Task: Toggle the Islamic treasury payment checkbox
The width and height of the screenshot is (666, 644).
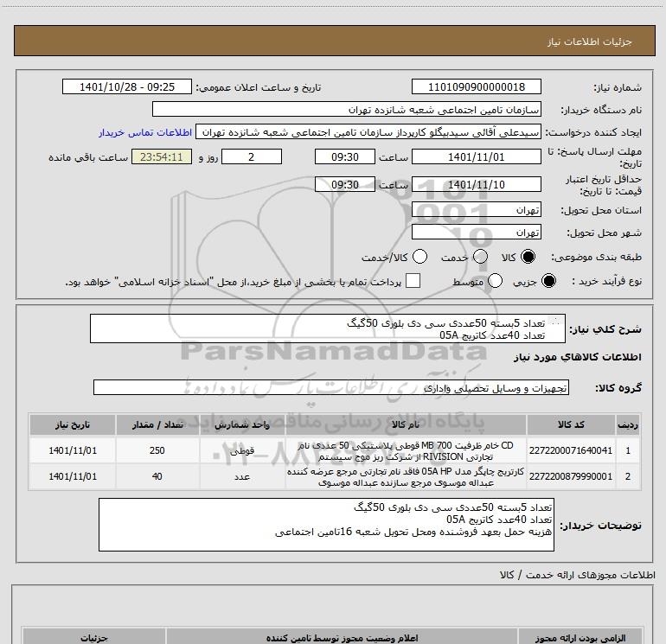Action: [x=413, y=281]
